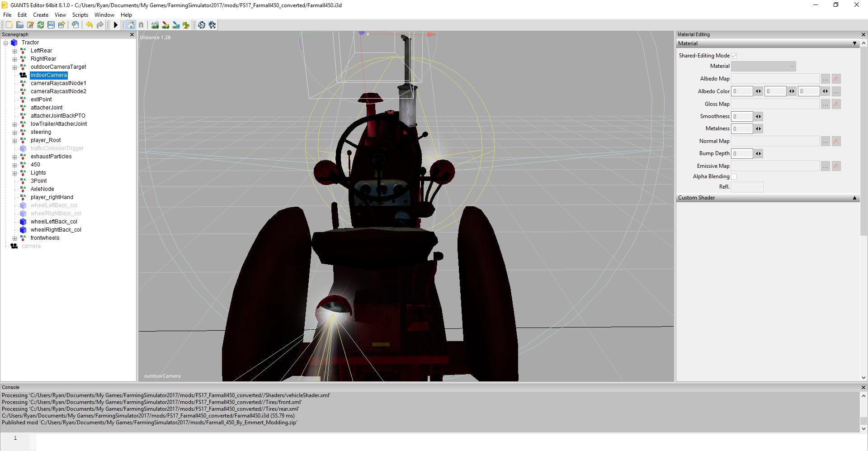The width and height of the screenshot is (868, 451).
Task: Click the Open file folder icon
Action: (x=19, y=25)
